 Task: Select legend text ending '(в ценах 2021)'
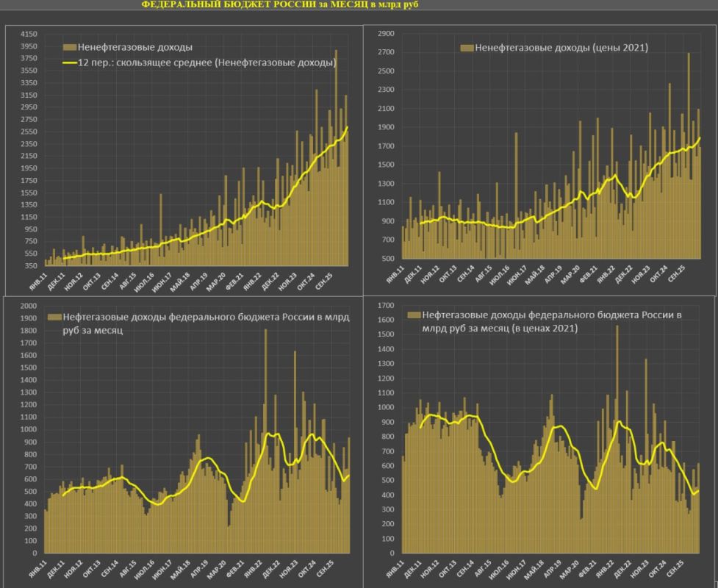point(552,321)
